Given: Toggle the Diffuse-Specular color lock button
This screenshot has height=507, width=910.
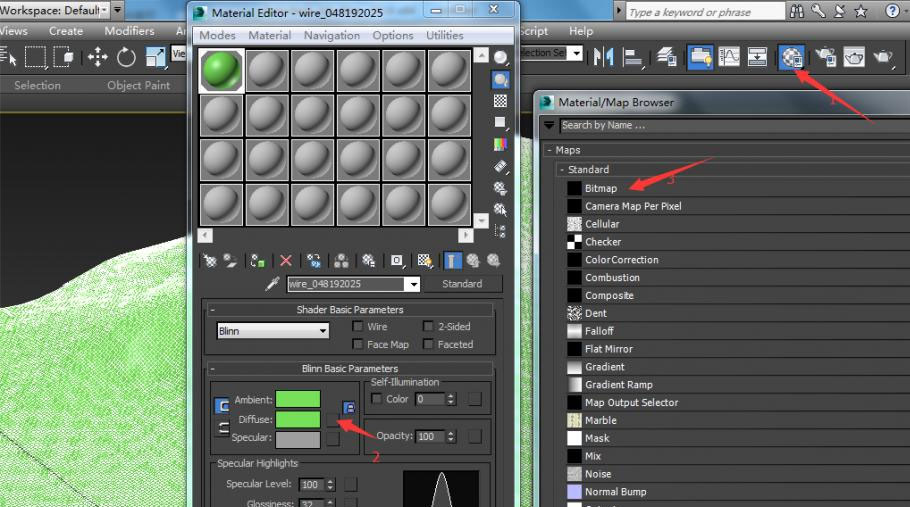Looking at the screenshot, I should [x=222, y=429].
